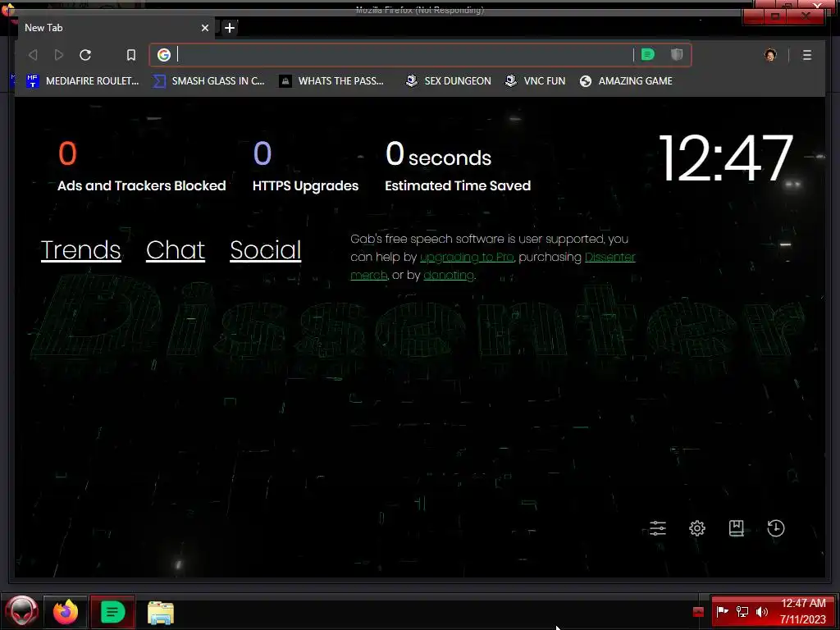This screenshot has height=630, width=840.
Task: Open the Trends link
Action: point(81,249)
